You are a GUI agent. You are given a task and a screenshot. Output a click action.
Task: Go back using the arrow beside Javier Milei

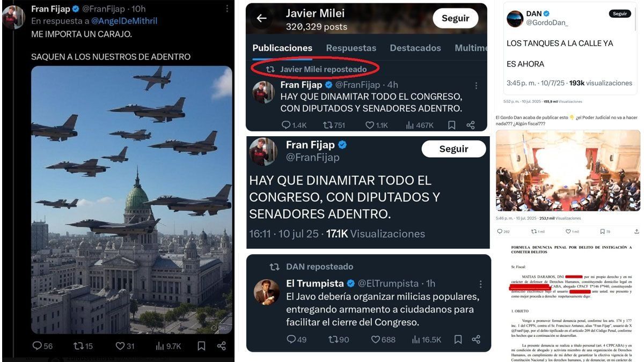coord(261,19)
